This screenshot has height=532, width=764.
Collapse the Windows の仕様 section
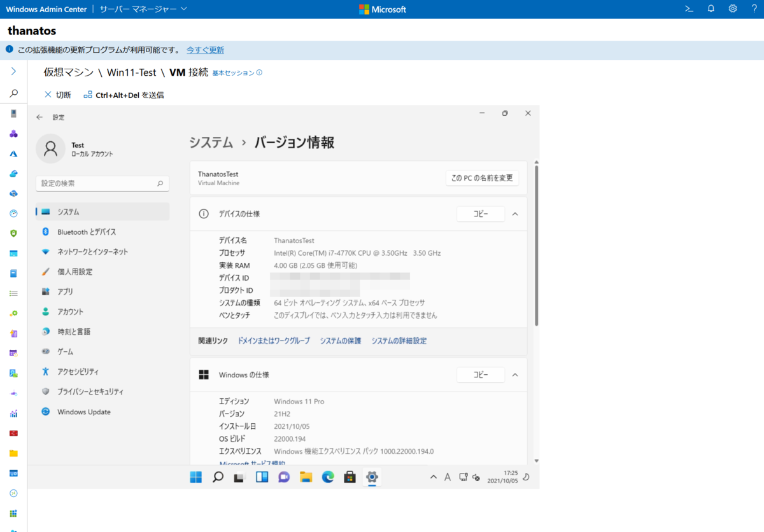(x=515, y=375)
